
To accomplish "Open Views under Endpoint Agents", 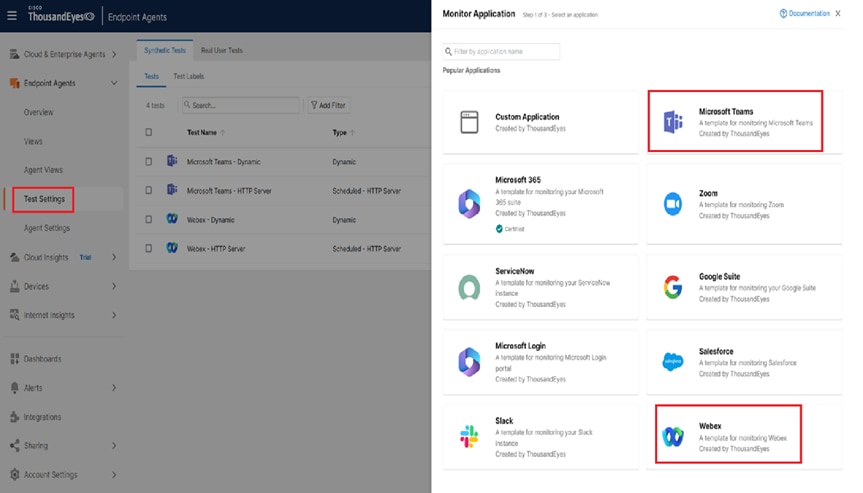I will coord(33,141).
